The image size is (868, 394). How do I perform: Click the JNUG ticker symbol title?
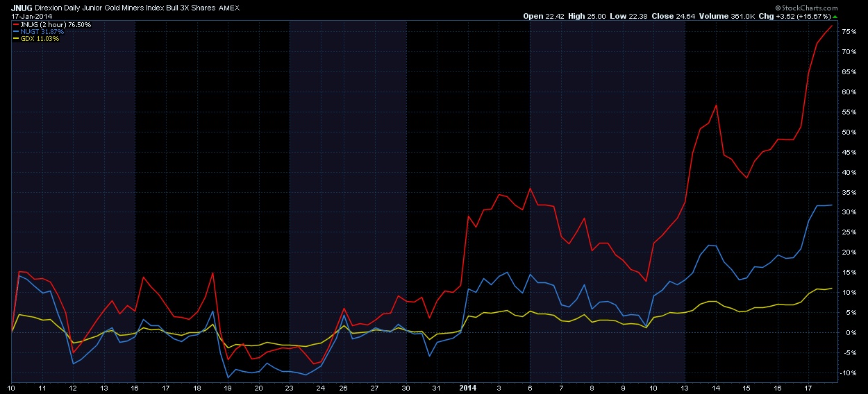pos(22,9)
